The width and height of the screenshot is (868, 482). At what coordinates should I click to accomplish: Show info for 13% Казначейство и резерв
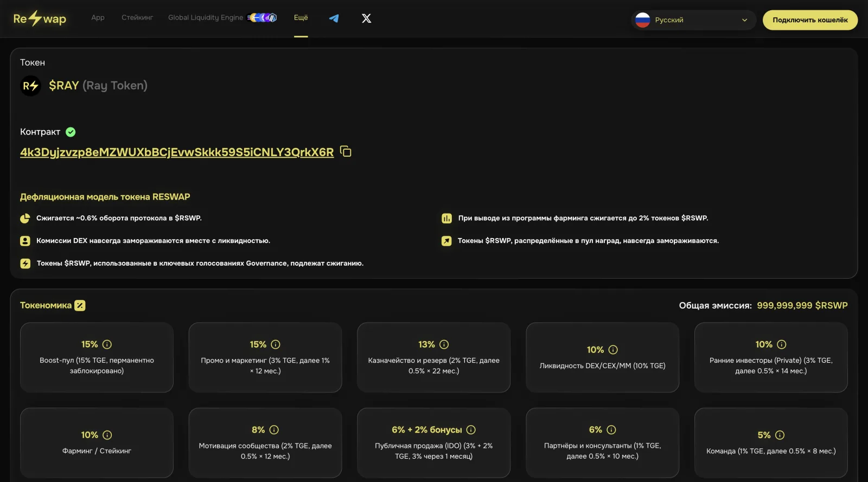point(444,344)
